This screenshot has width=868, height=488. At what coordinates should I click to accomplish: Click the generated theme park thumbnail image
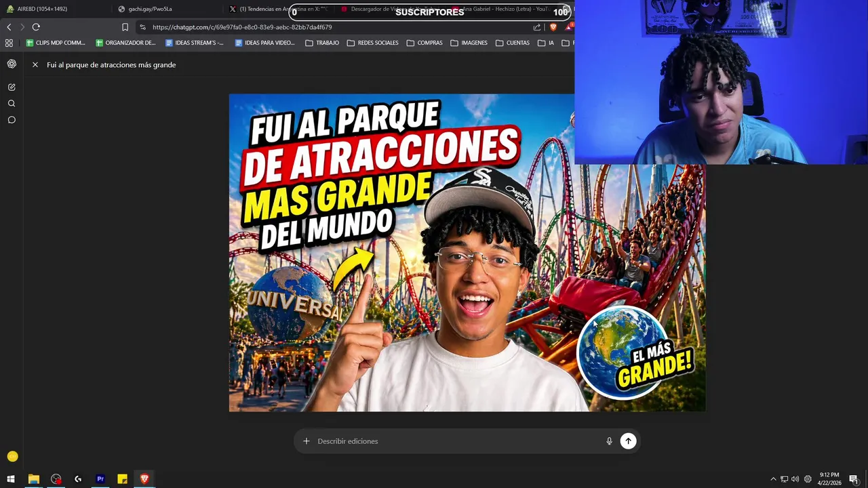coord(467,253)
